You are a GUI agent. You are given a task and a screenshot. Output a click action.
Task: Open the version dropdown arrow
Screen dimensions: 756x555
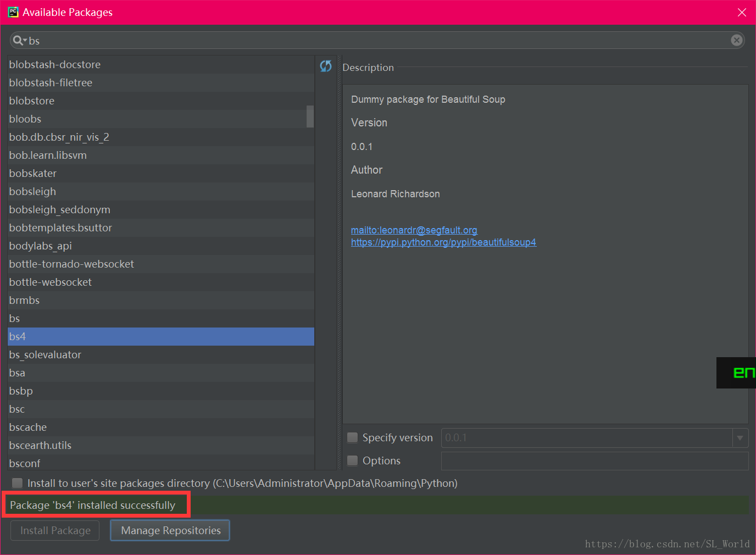740,438
